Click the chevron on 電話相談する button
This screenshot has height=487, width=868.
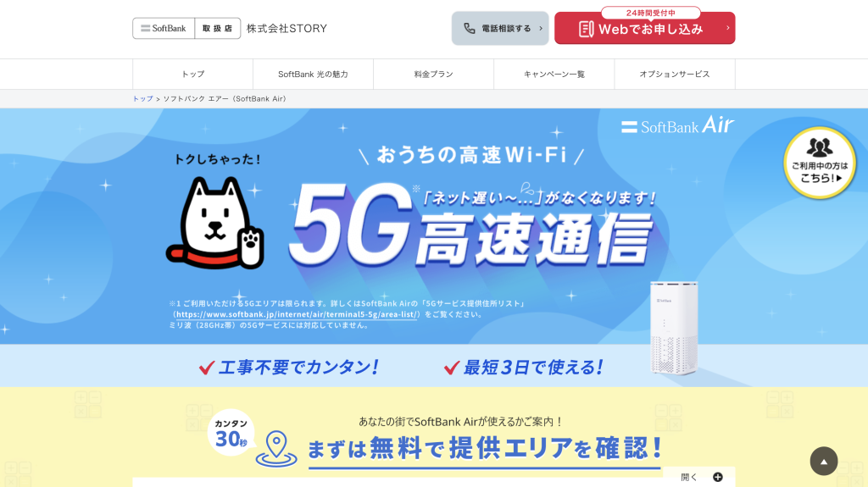coord(541,28)
